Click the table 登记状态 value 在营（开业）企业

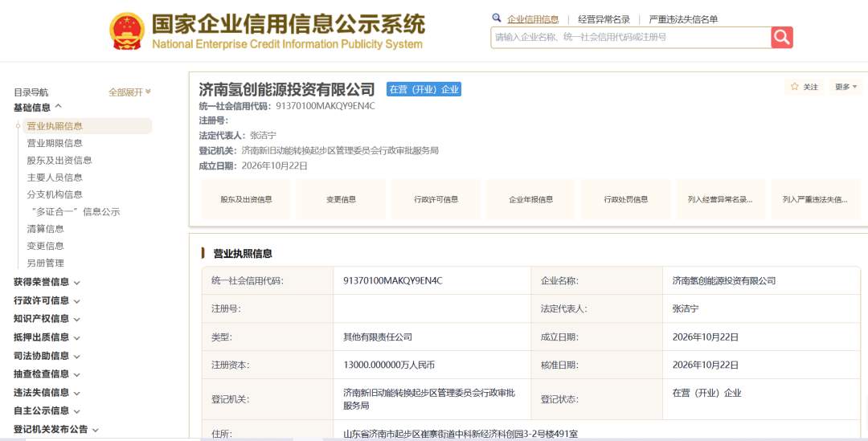[706, 393]
